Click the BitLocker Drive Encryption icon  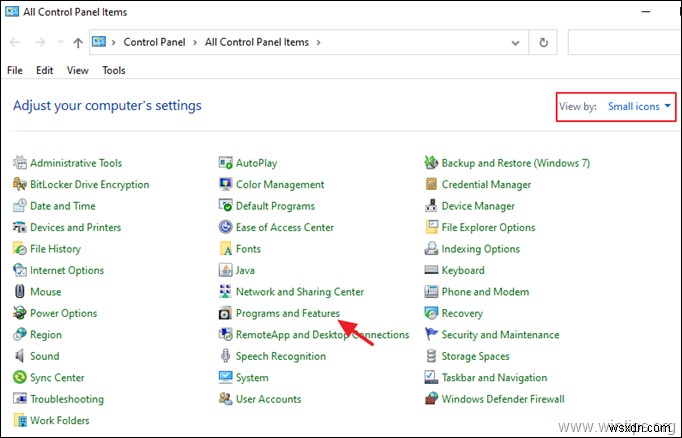coord(21,185)
